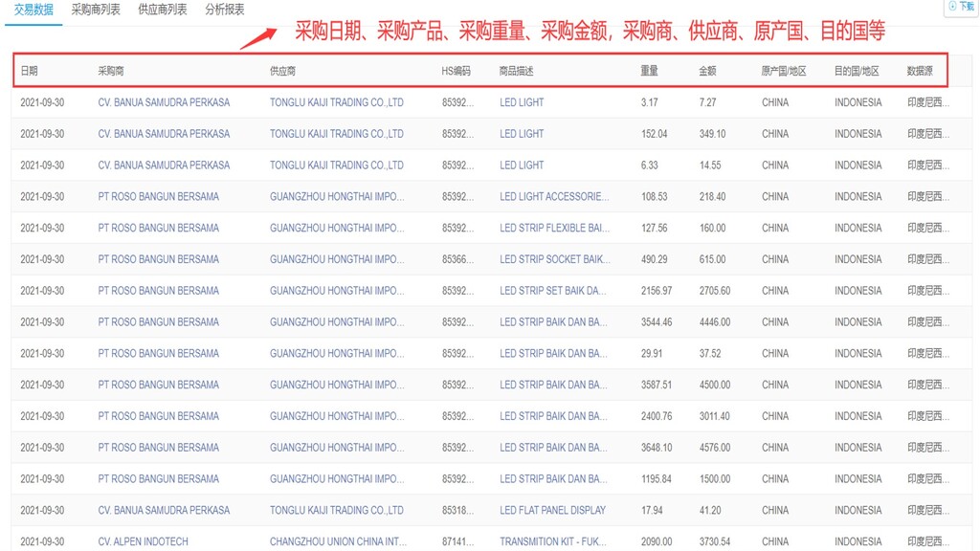Click the LED STRIP FLEXIBLE BAI... link
This screenshot has height=551, width=980.
coord(554,228)
